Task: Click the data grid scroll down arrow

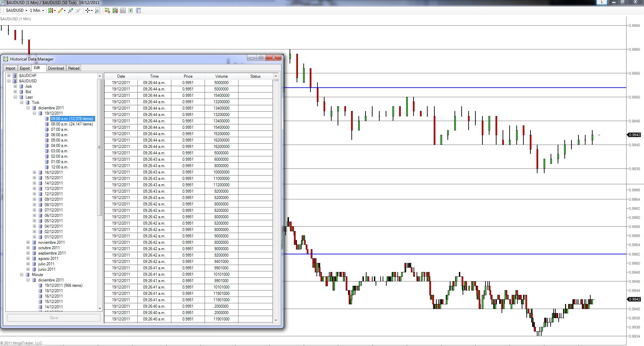Action: coord(276,320)
